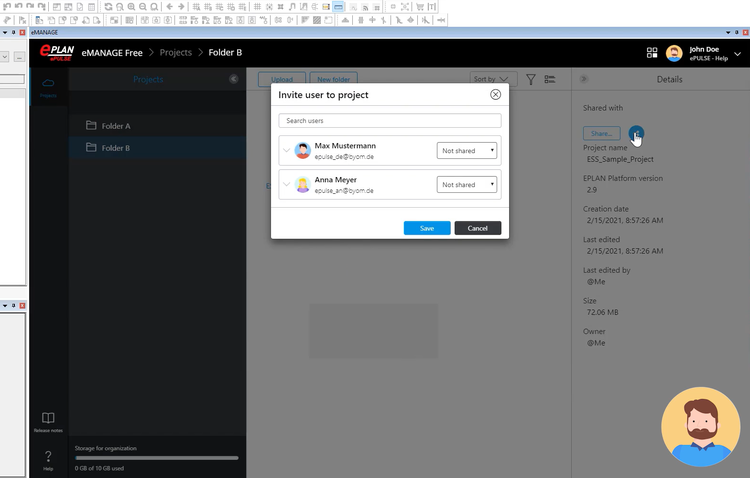The height and width of the screenshot is (478, 750).
Task: Close the Invite user dialog
Action: [x=495, y=95]
